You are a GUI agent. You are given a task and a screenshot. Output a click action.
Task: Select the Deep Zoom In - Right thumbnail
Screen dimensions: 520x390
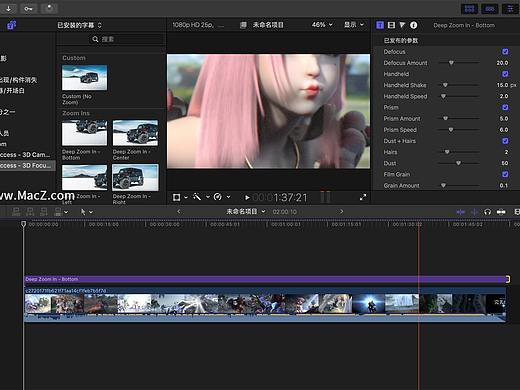(135, 177)
